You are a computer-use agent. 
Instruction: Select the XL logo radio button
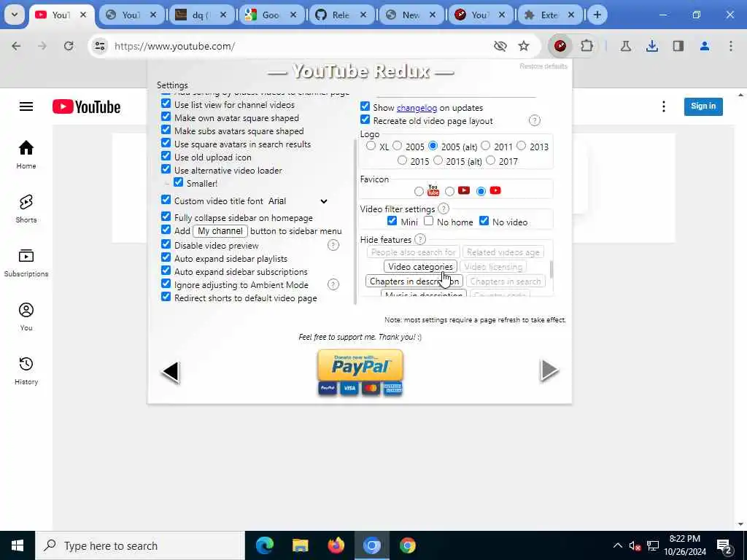(x=371, y=146)
